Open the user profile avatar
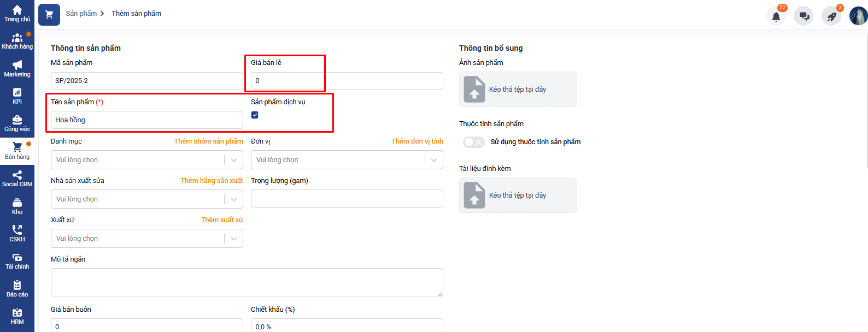 click(858, 16)
